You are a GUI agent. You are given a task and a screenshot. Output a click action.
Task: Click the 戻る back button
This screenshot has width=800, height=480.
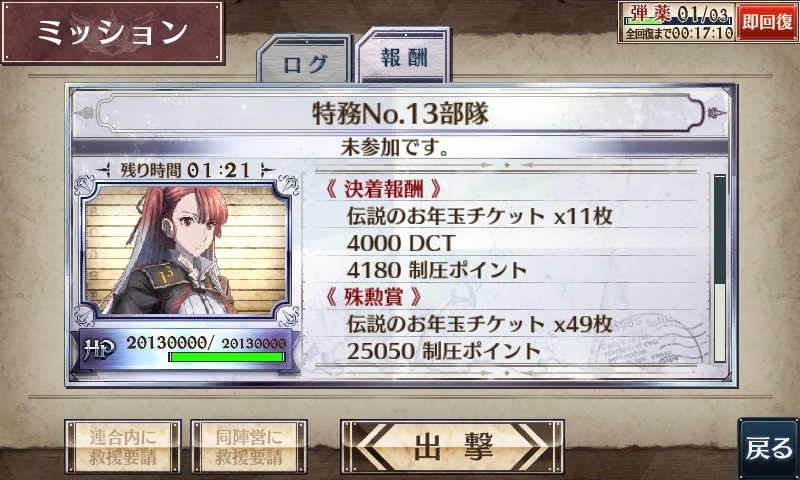click(769, 448)
